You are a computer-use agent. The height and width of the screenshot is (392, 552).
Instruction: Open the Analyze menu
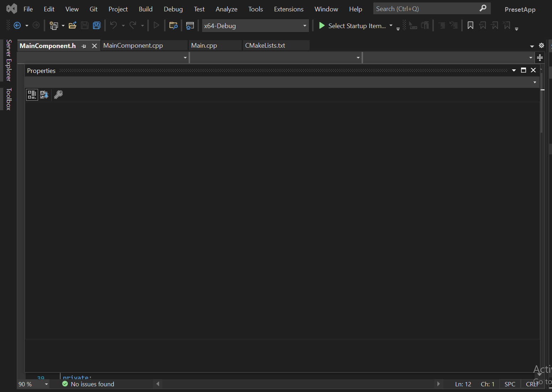point(226,9)
